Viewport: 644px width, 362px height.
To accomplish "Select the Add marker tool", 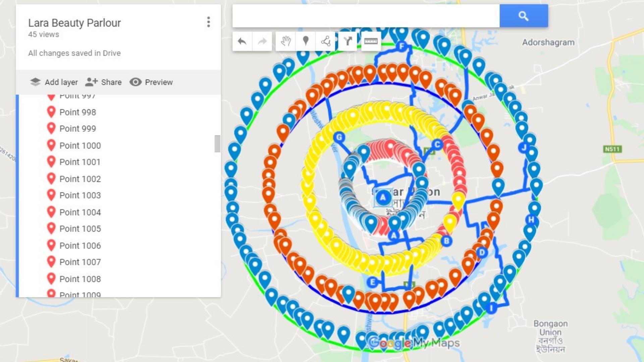I will click(305, 41).
